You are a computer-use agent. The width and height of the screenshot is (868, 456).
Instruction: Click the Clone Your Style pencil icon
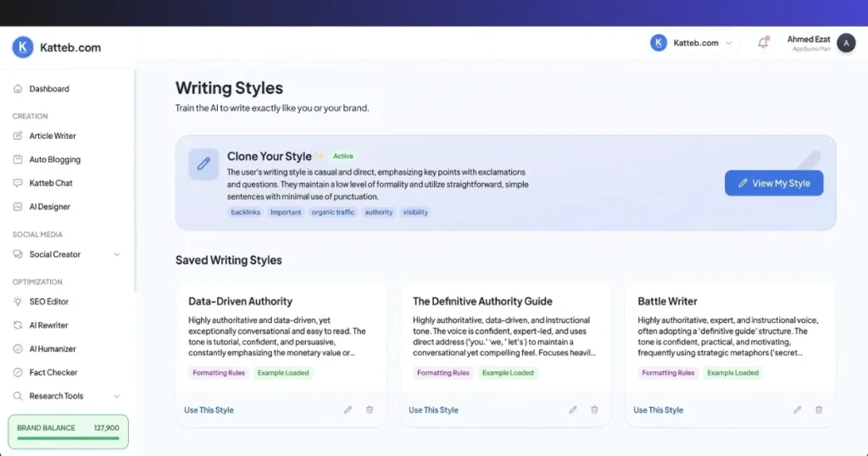(x=203, y=164)
